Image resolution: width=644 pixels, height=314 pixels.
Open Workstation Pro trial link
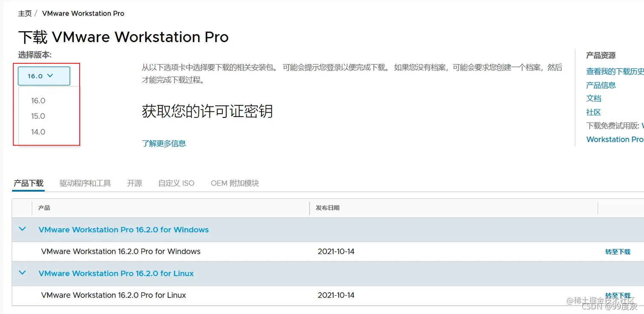[x=615, y=140]
